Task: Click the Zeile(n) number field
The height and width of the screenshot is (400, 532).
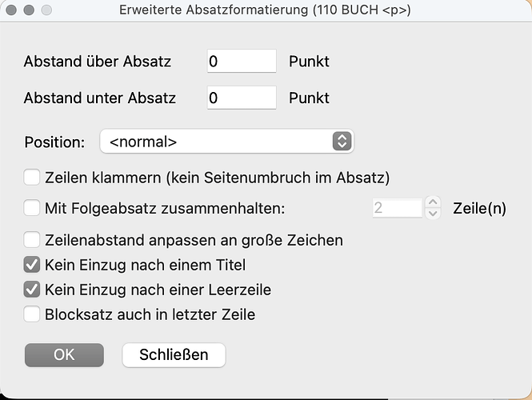Action: pos(396,208)
